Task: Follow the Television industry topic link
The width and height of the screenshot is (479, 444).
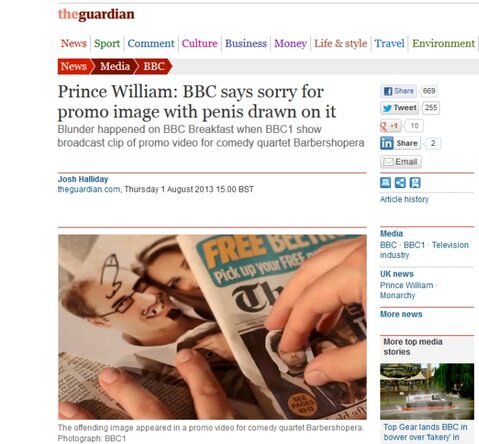Action: tap(424, 250)
